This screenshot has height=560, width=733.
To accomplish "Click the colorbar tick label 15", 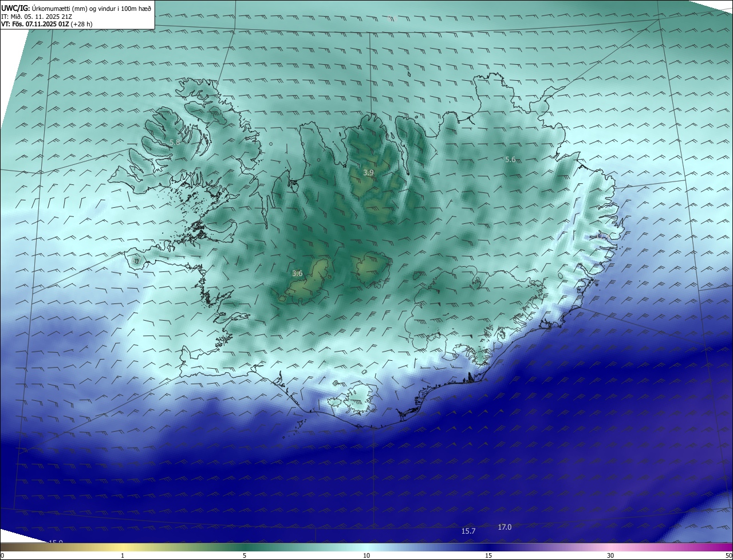I will pyautogui.click(x=488, y=556).
